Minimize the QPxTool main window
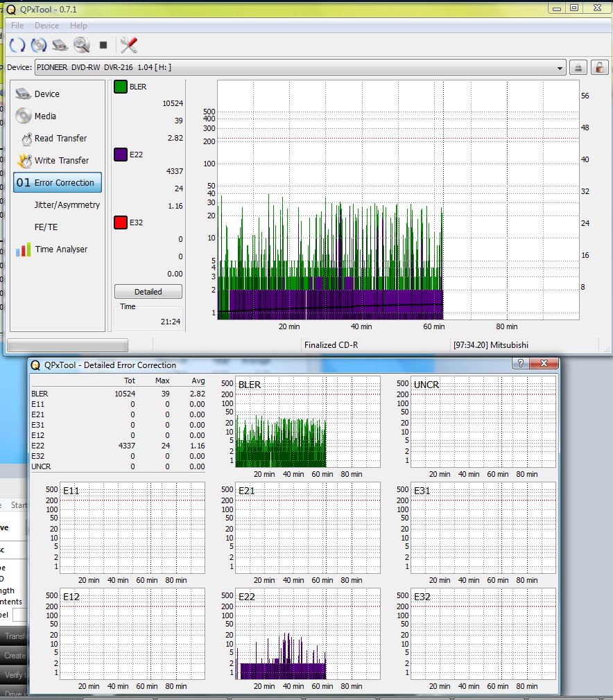This screenshot has height=700, width=613. coord(557,8)
